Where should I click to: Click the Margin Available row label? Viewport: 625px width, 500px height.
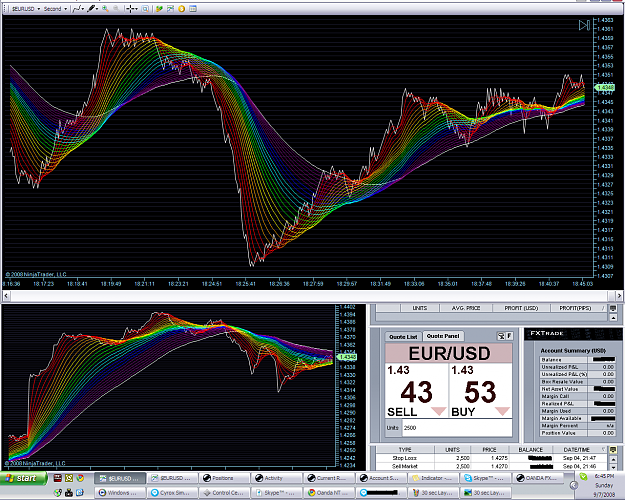coord(562,418)
